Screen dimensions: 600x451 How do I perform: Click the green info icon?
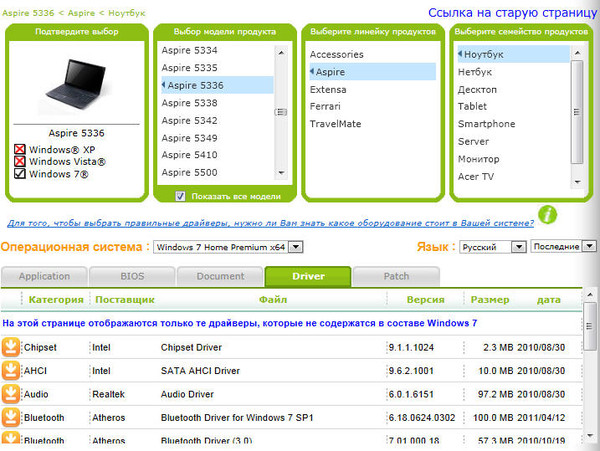548,214
